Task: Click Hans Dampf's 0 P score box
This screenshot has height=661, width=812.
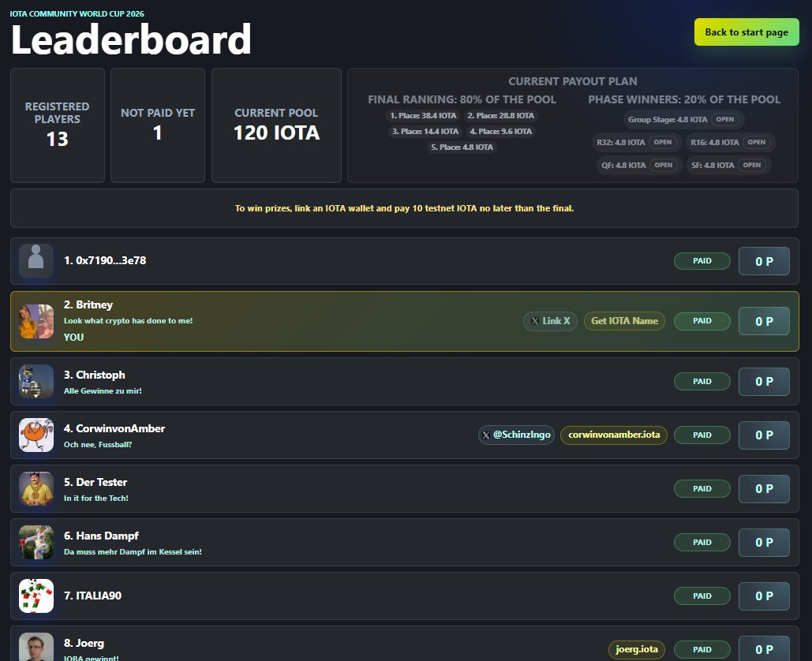Action: pos(764,543)
